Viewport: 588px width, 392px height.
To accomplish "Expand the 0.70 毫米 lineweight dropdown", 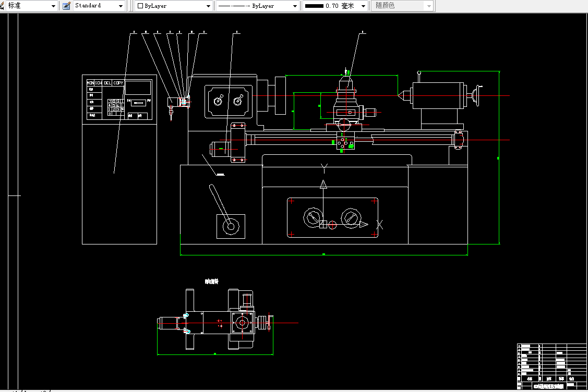I will click(363, 6).
